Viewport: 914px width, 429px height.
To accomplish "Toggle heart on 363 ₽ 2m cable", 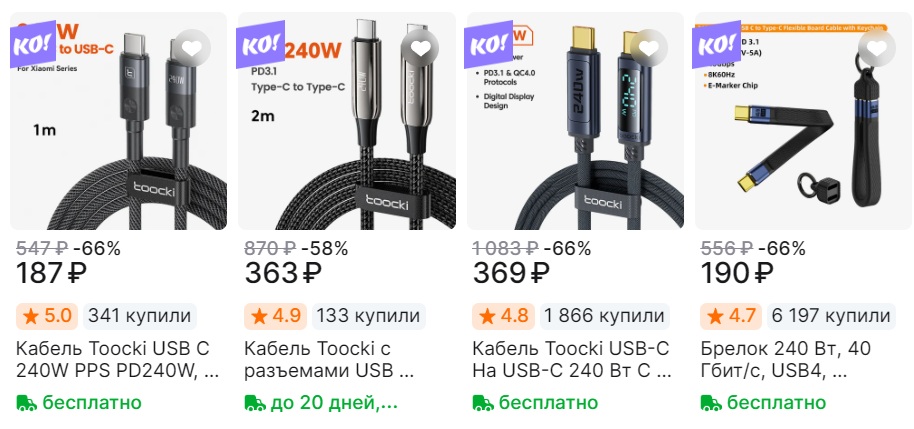I will click(420, 48).
